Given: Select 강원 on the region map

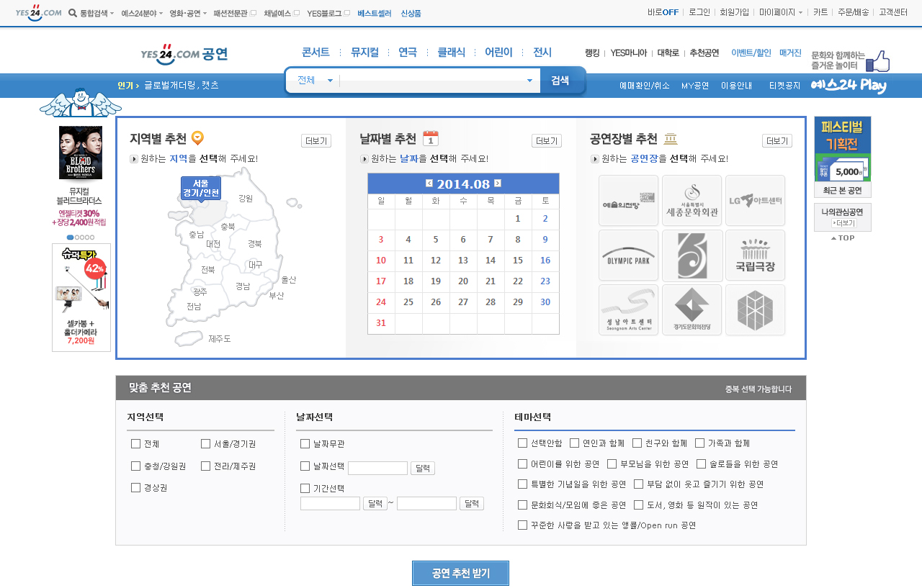Looking at the screenshot, I should coord(246,198).
